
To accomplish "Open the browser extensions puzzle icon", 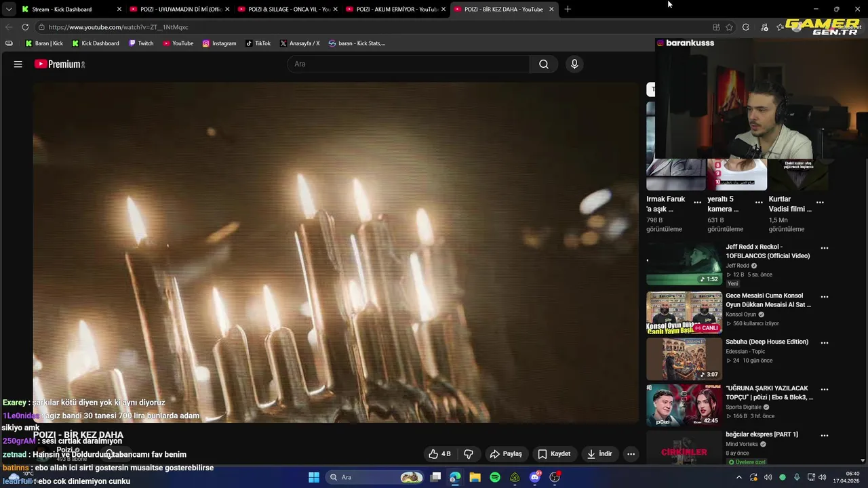I will [x=745, y=27].
